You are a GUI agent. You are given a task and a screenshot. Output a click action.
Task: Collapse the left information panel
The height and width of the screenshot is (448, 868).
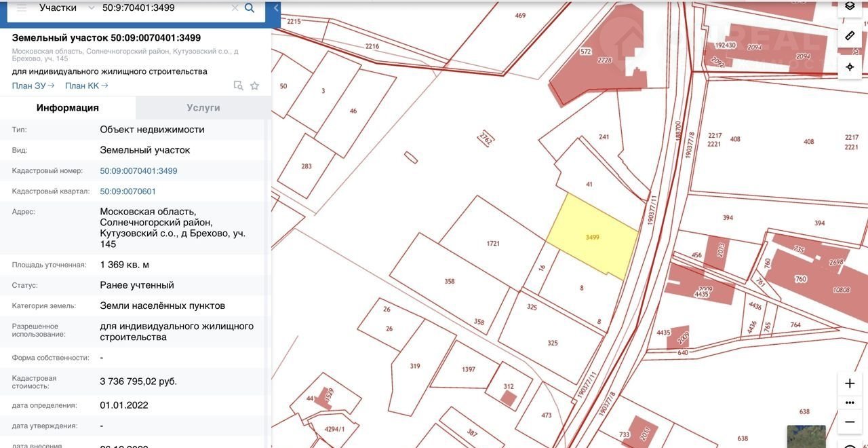(276, 8)
